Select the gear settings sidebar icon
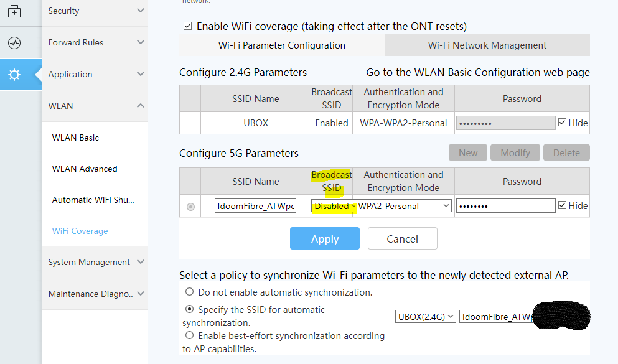 [x=14, y=75]
